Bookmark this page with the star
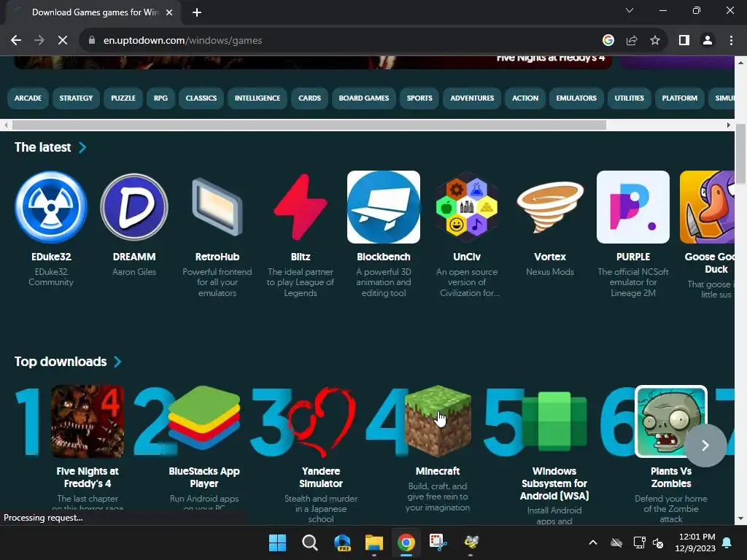 655,41
